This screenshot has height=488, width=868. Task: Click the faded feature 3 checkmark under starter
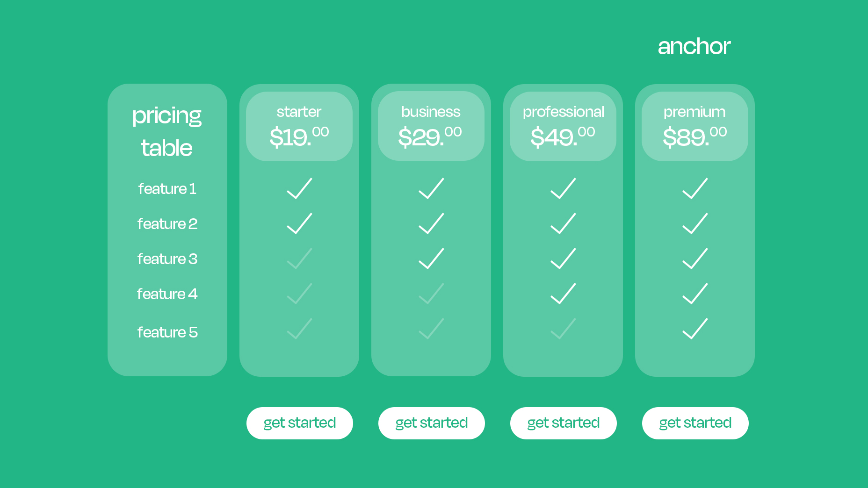click(299, 258)
